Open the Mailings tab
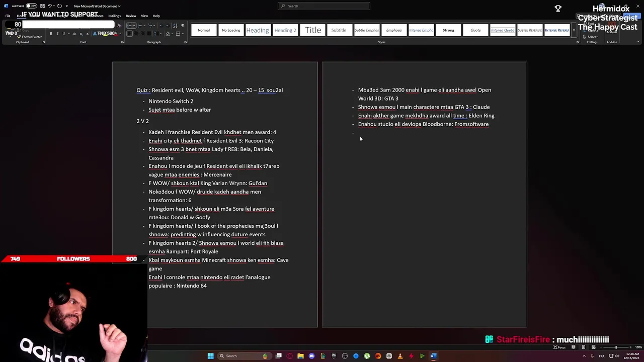The width and height of the screenshot is (644, 362). pyautogui.click(x=114, y=16)
